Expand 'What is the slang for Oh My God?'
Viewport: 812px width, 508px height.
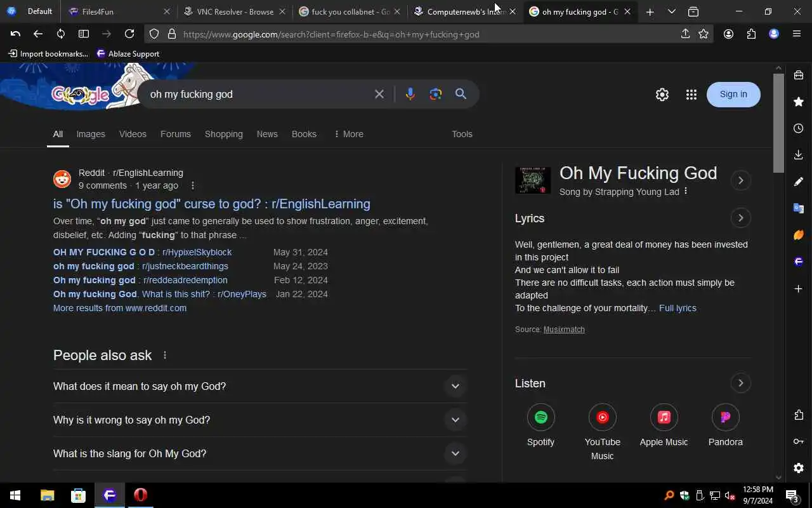coord(260,453)
